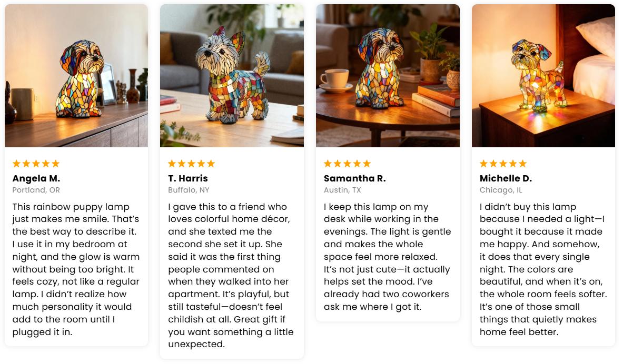Open Michelle D.'s glowing nightstand lamp photo
The height and width of the screenshot is (364, 623).
[x=543, y=76]
